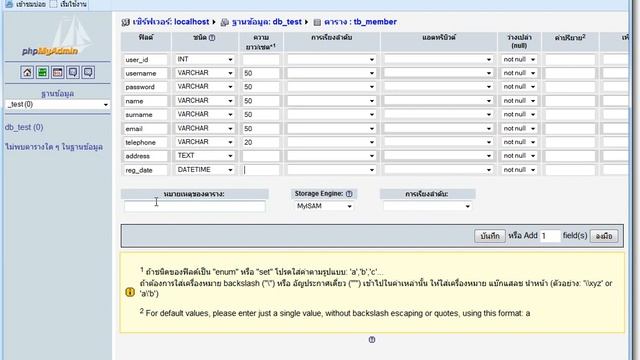Open Storage Engine MyISAM dropdown
The height and width of the screenshot is (360, 640).
coord(324,206)
